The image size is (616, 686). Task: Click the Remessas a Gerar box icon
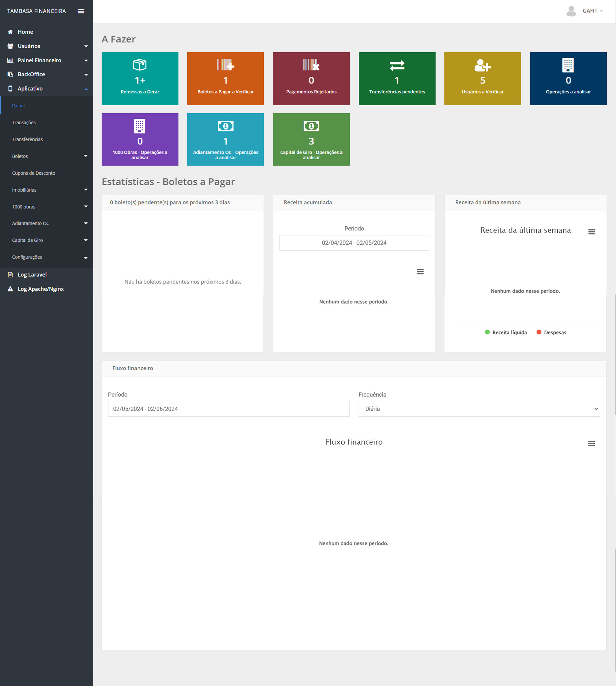[140, 65]
